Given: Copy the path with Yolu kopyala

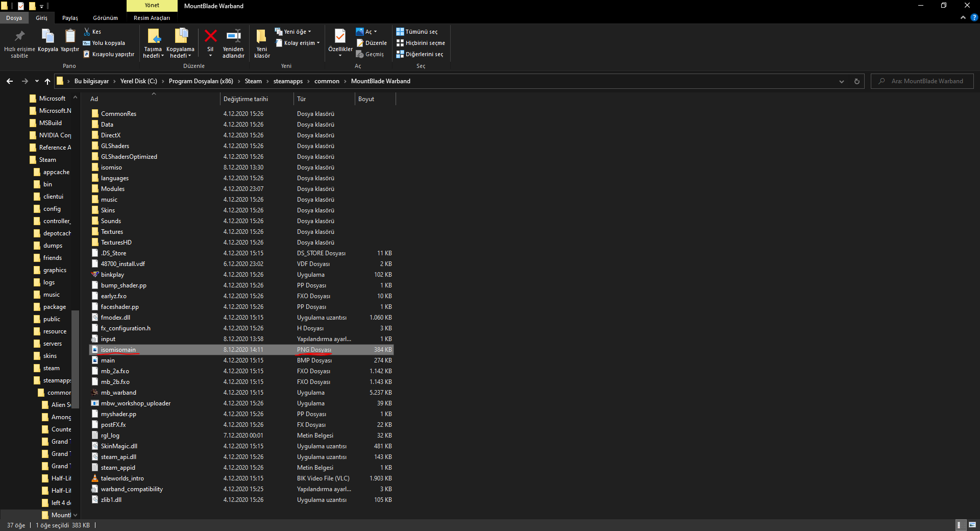Looking at the screenshot, I should (104, 43).
